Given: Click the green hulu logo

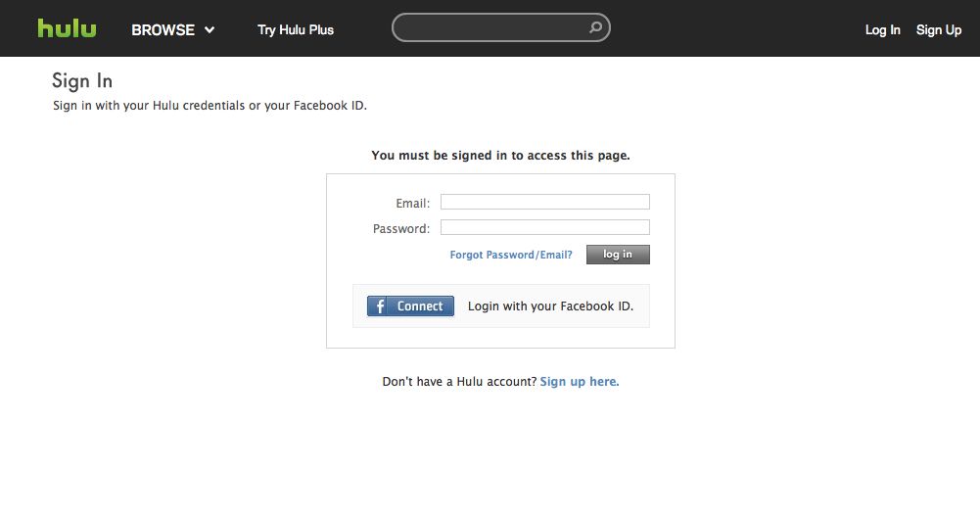Looking at the screenshot, I should pyautogui.click(x=67, y=28).
